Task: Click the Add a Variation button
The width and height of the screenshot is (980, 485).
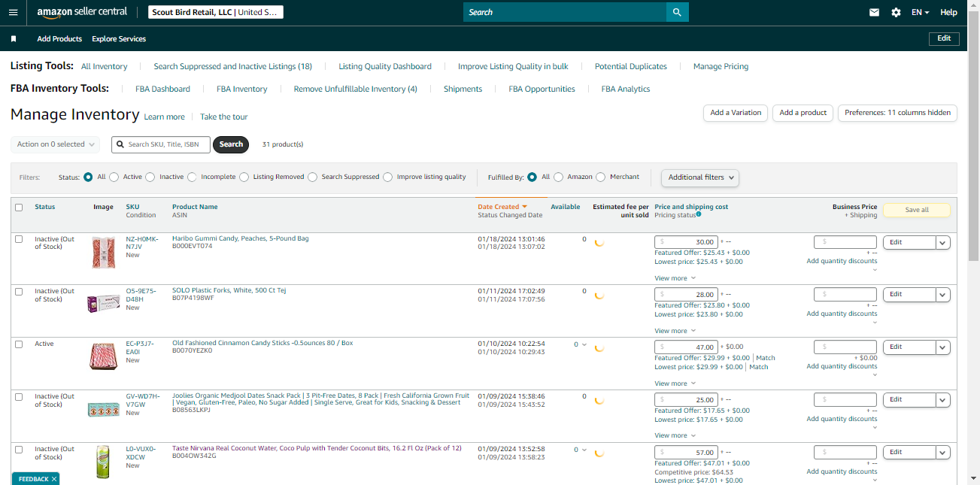Action: [x=736, y=113]
